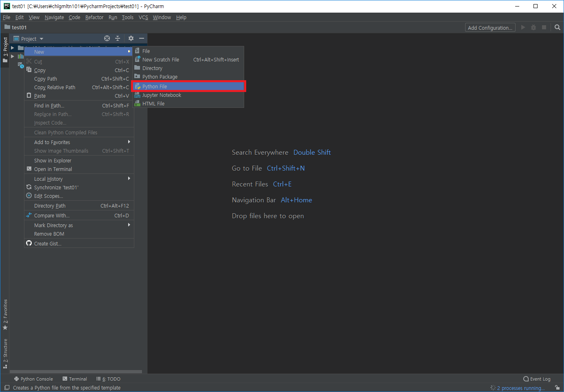
Task: Choose Show in Explorer
Action: tap(79, 160)
